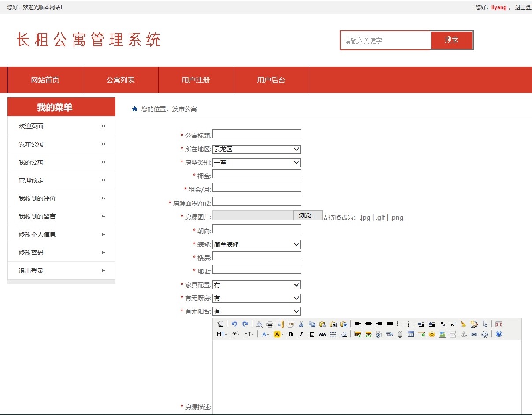The height and width of the screenshot is (415, 532).
Task: Click the undo icon in the editor toolbar
Action: pyautogui.click(x=234, y=324)
